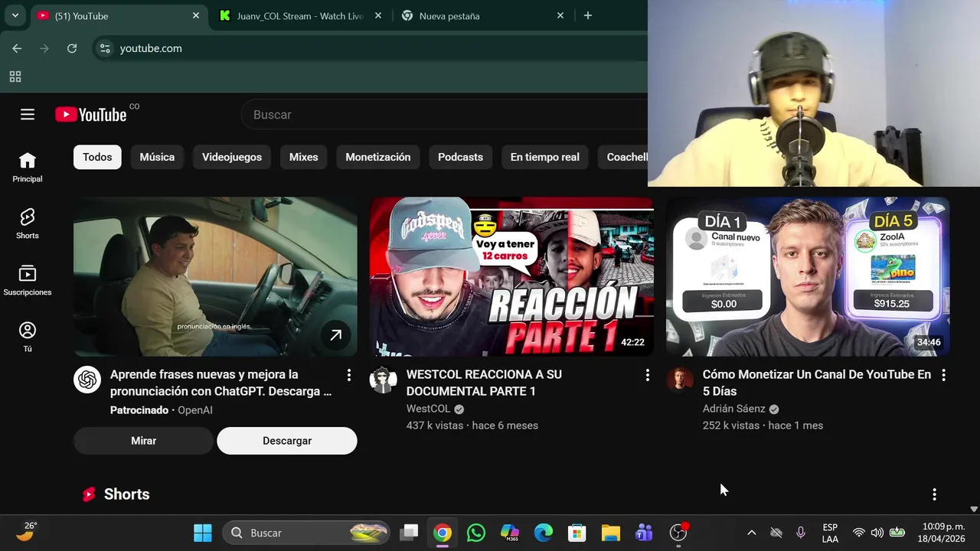
Task: Open the WESTCOL REACCIONA A SU DOCUMENTAL title
Action: click(484, 383)
